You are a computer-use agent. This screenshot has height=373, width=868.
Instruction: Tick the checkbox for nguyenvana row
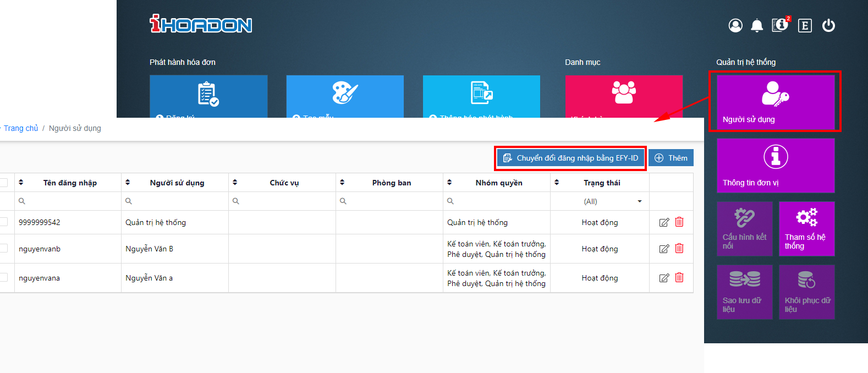(x=3, y=277)
